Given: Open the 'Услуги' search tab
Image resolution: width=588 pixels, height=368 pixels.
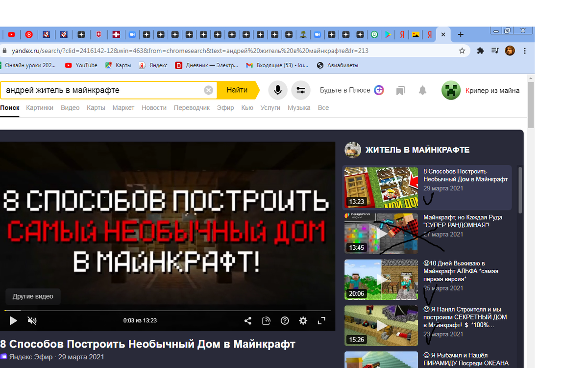Looking at the screenshot, I should (x=270, y=107).
